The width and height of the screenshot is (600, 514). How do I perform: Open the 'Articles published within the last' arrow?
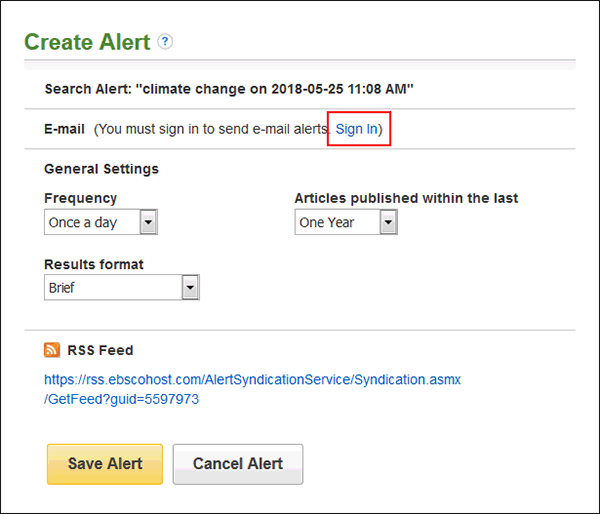pos(388,222)
